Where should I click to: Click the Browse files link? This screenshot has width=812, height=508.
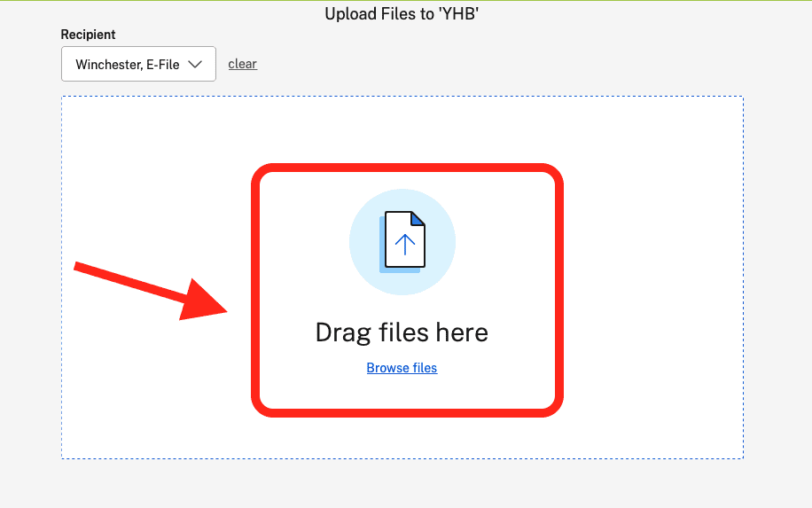[402, 368]
